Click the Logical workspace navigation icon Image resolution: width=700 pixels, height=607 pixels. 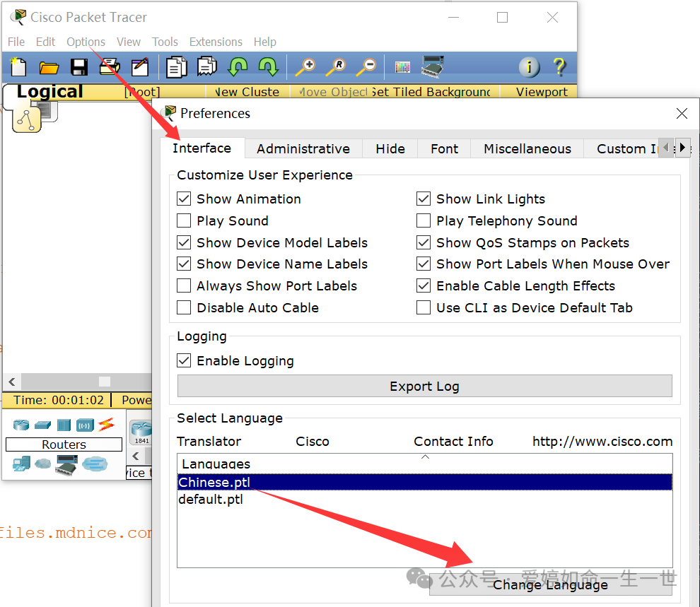[27, 119]
